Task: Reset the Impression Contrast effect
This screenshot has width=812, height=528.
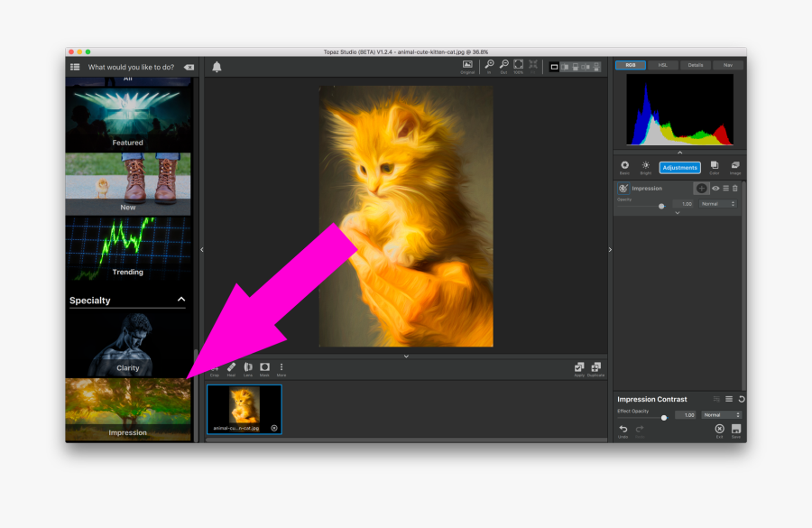Action: click(x=742, y=399)
